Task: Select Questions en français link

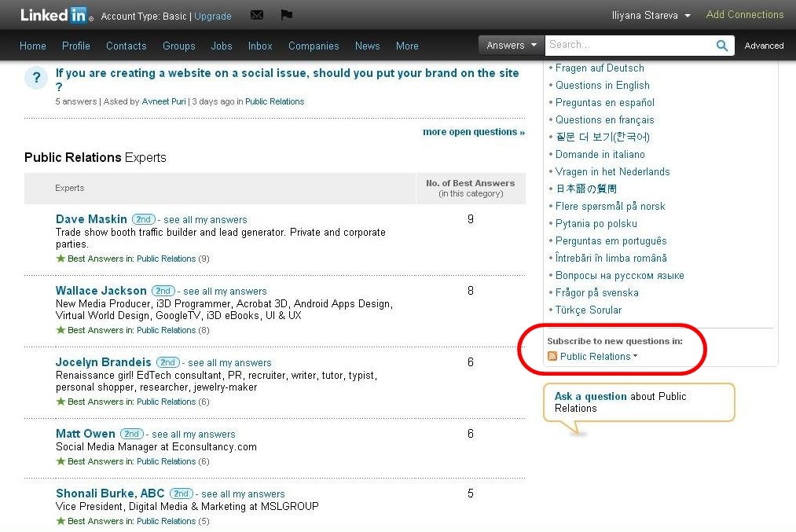Action: (x=604, y=119)
